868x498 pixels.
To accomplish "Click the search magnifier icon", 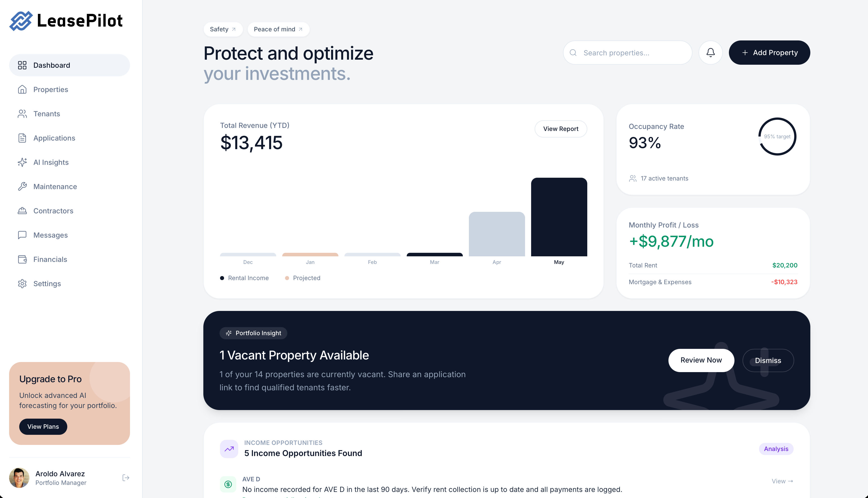I will (573, 53).
